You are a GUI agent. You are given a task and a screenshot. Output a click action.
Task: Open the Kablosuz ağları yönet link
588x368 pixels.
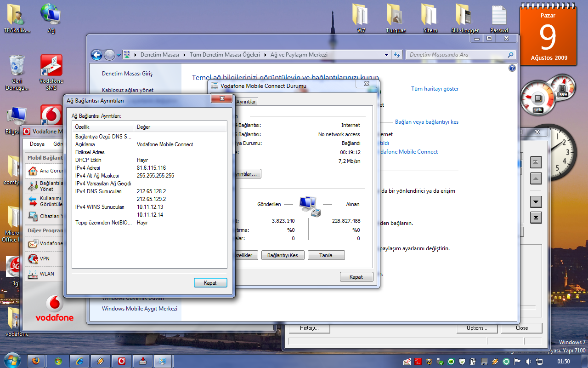click(128, 90)
